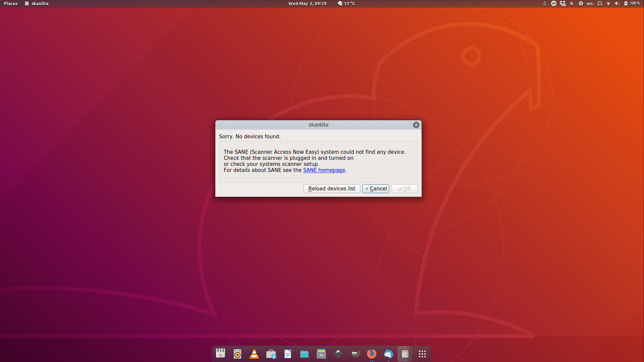Launch the guitar effects pedal app from the dock
This screenshot has height=362, width=644.
(221, 354)
